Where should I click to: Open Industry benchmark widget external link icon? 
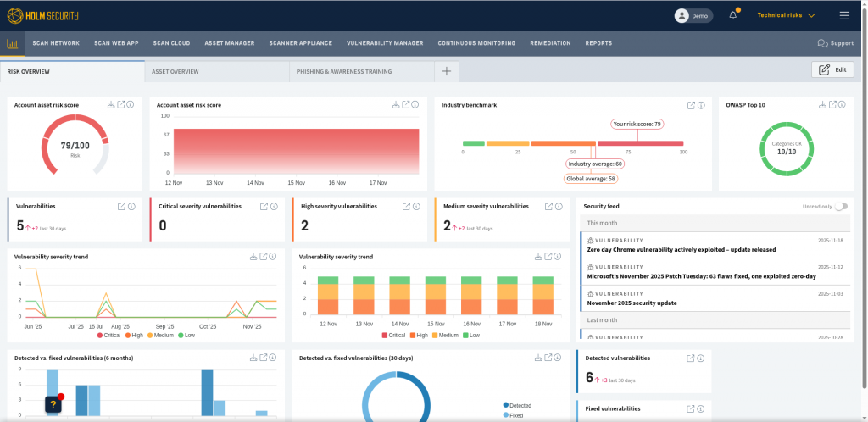[691, 105]
